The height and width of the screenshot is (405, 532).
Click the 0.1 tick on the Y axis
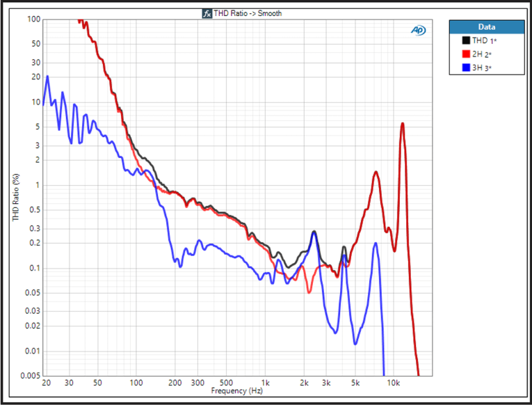[x=34, y=268]
